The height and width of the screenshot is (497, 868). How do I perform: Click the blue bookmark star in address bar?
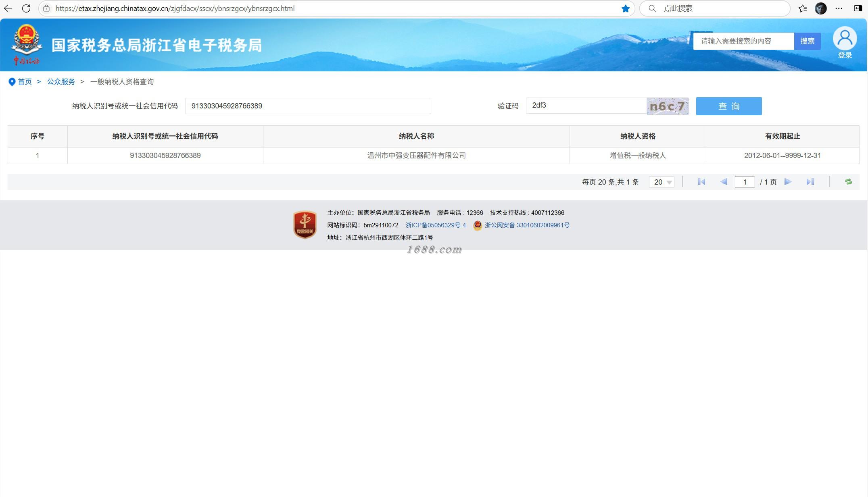tap(625, 8)
